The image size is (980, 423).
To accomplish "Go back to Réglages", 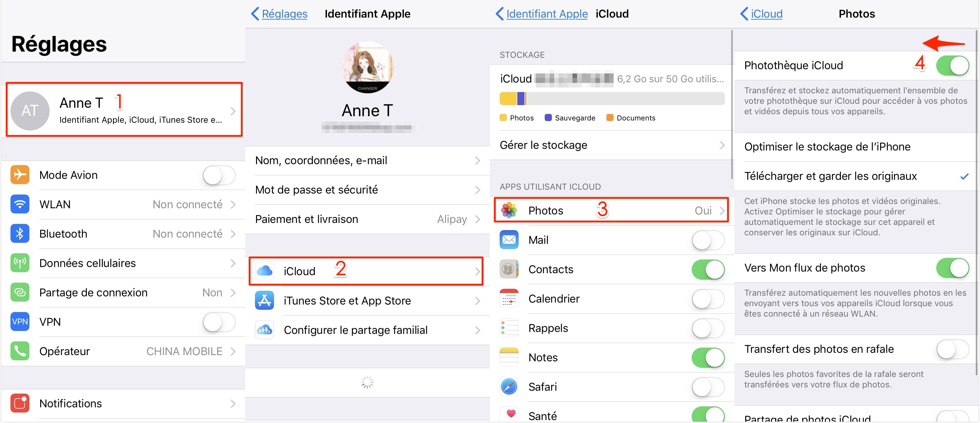I will tap(279, 14).
